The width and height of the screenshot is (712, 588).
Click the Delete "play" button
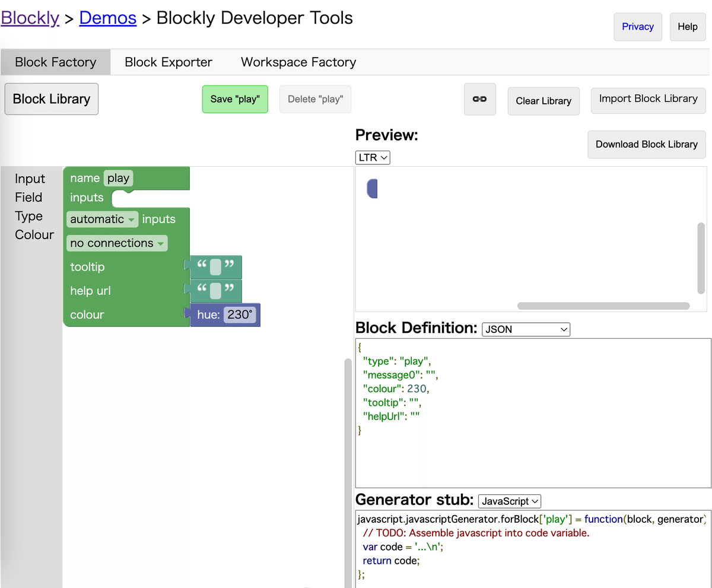(316, 99)
